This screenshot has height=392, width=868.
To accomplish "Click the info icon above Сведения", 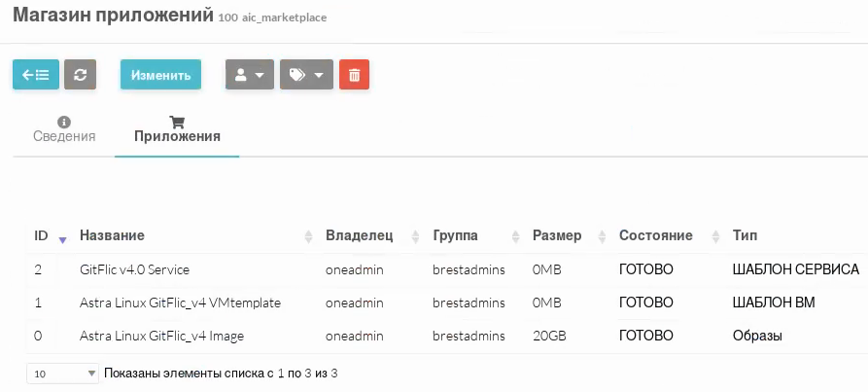I will [64, 122].
